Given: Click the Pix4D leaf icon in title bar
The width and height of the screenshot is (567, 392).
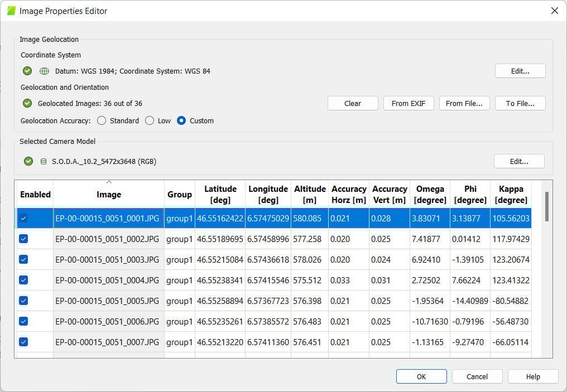Looking at the screenshot, I should coord(10,10).
